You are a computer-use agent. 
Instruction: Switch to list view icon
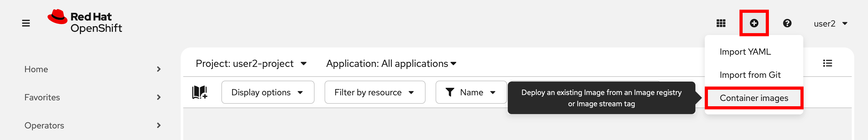point(827,63)
